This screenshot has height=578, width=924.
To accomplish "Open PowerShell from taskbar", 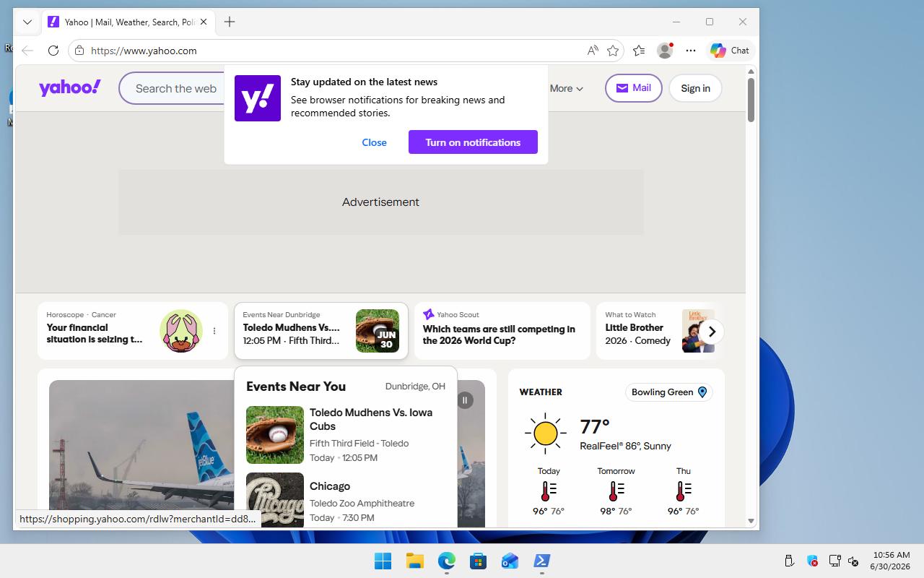I will 541,561.
